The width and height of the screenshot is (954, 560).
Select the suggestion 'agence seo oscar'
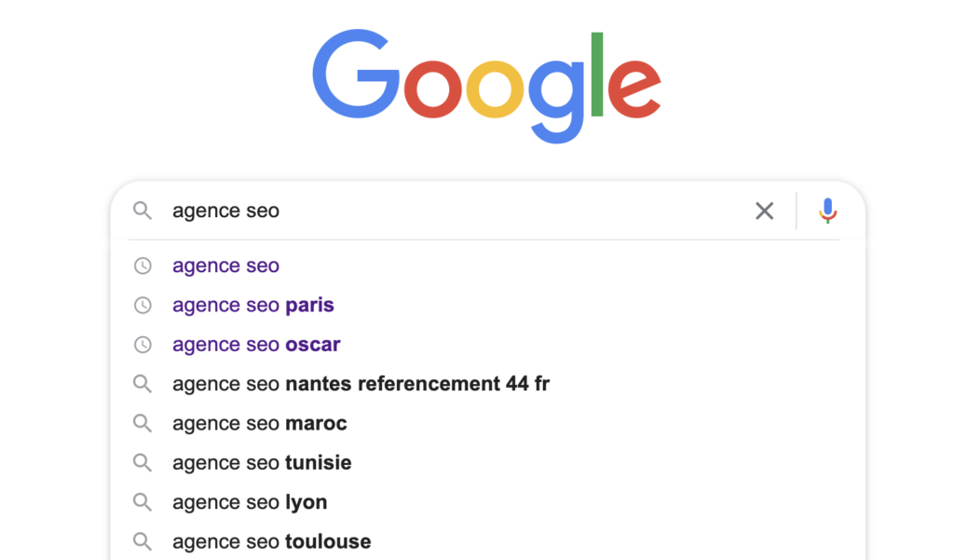tap(256, 344)
